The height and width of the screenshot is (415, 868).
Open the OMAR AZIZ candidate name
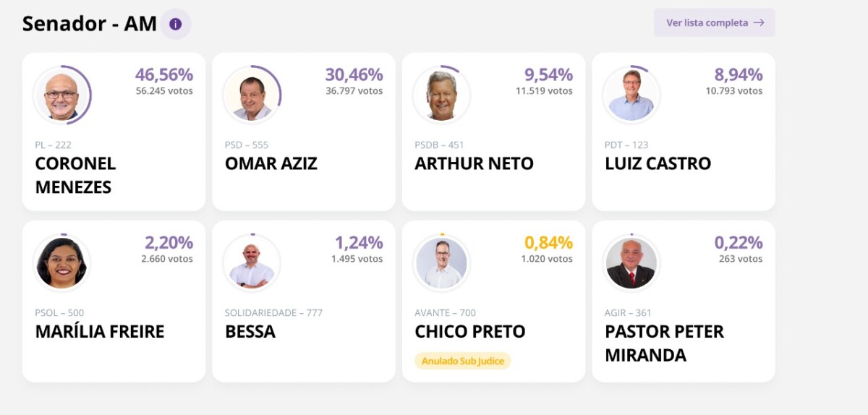[271, 163]
